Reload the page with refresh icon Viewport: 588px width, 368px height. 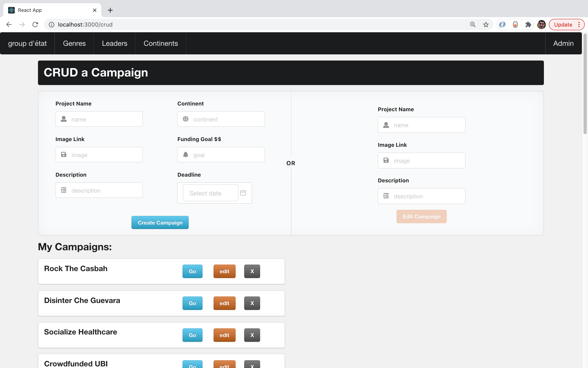click(x=35, y=25)
